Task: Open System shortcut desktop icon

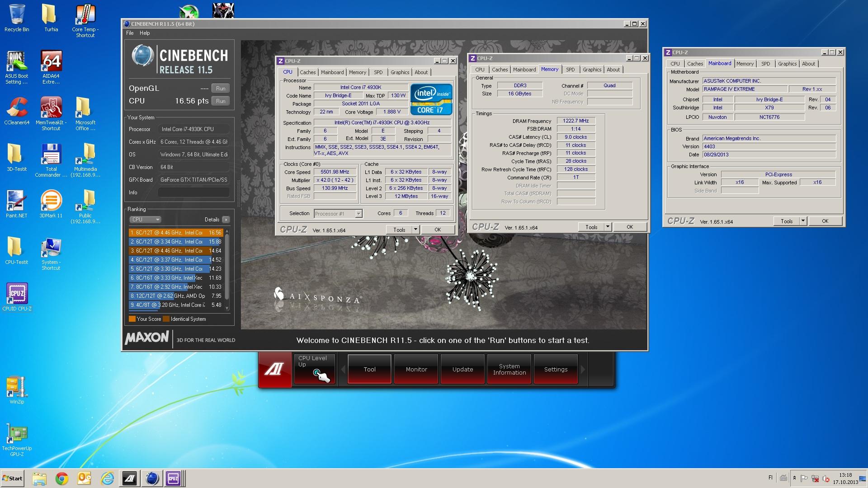Action: [51, 253]
